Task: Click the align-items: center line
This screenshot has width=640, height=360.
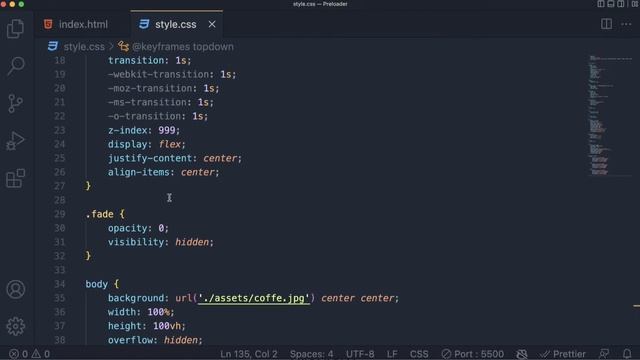Action: [x=163, y=172]
